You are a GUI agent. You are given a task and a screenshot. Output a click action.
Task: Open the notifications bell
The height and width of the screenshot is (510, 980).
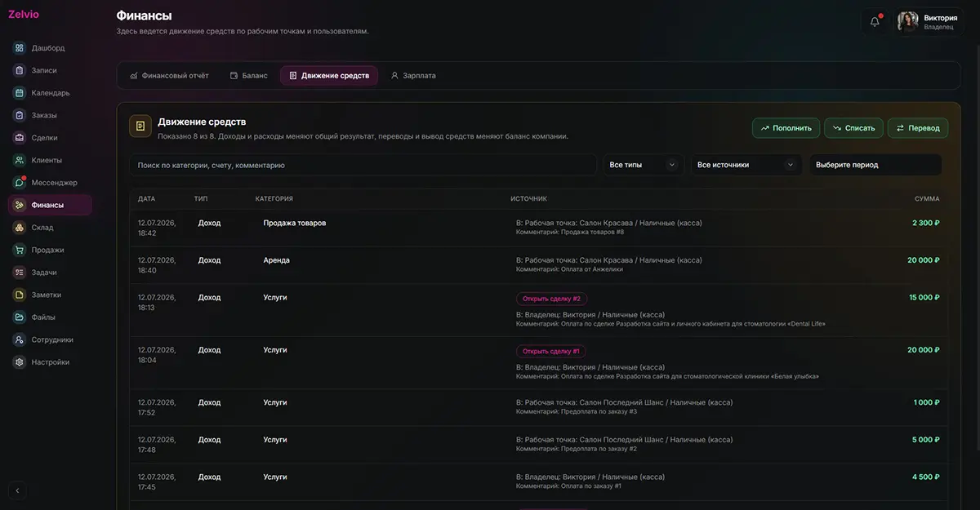pos(875,22)
